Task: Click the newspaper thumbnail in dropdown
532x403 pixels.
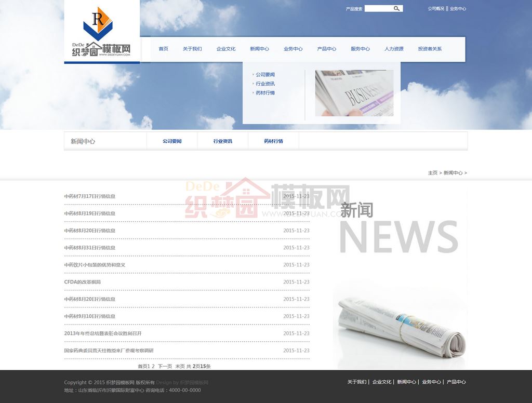Action: tap(354, 93)
